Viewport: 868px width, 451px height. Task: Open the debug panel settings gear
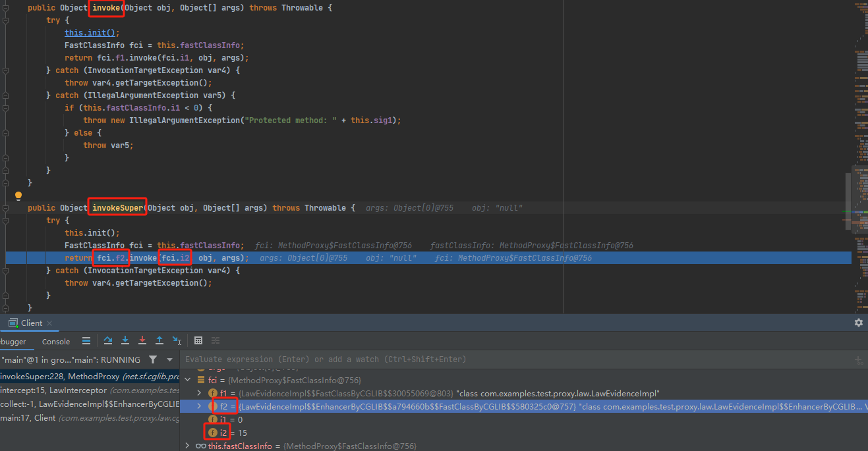[858, 323]
